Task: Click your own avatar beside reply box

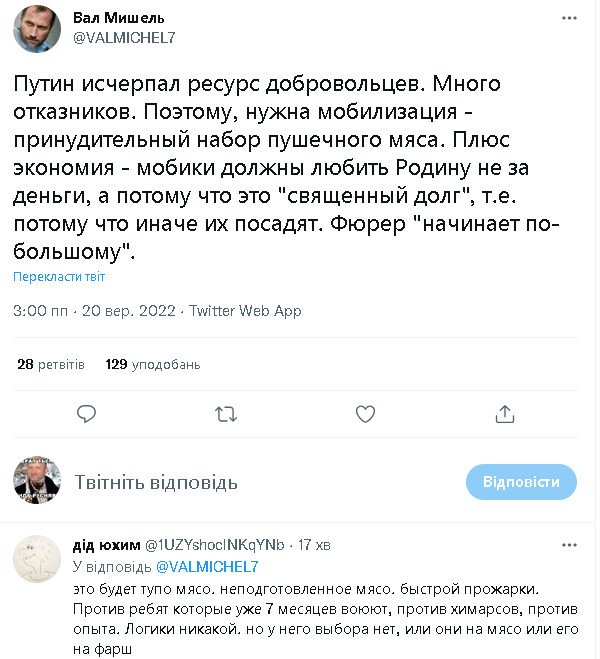Action: point(37,482)
